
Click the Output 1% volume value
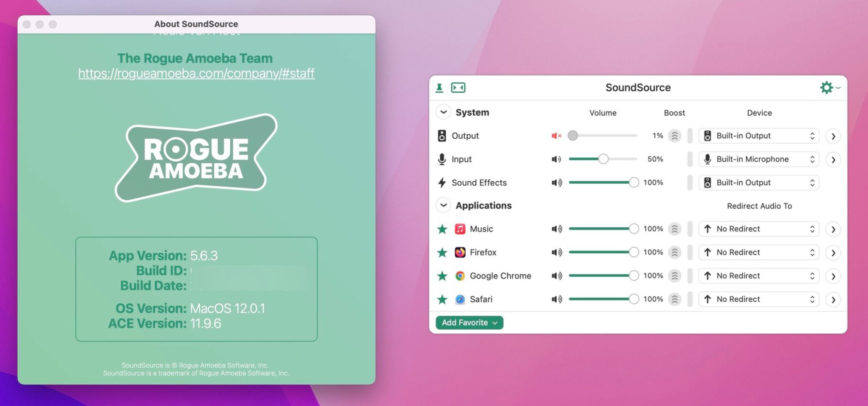click(657, 136)
